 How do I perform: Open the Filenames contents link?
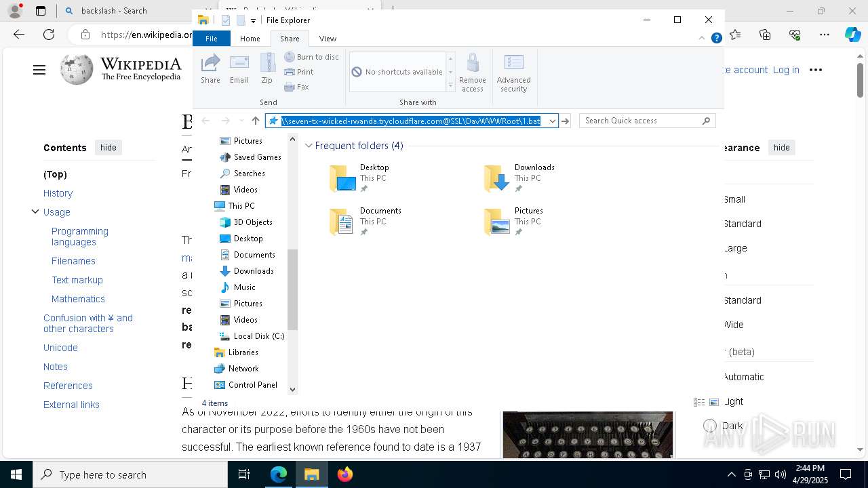(73, 261)
